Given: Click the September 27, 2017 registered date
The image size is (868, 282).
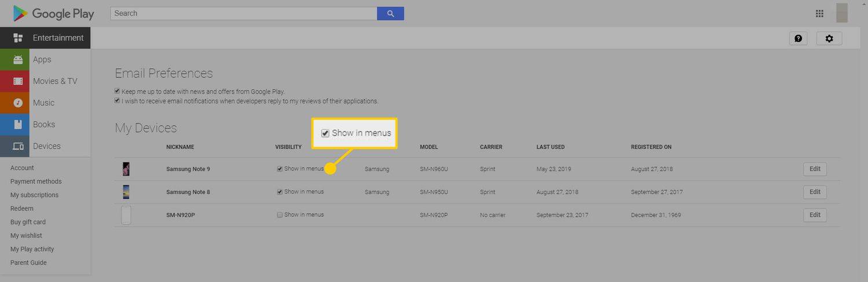Looking at the screenshot, I should (657, 192).
